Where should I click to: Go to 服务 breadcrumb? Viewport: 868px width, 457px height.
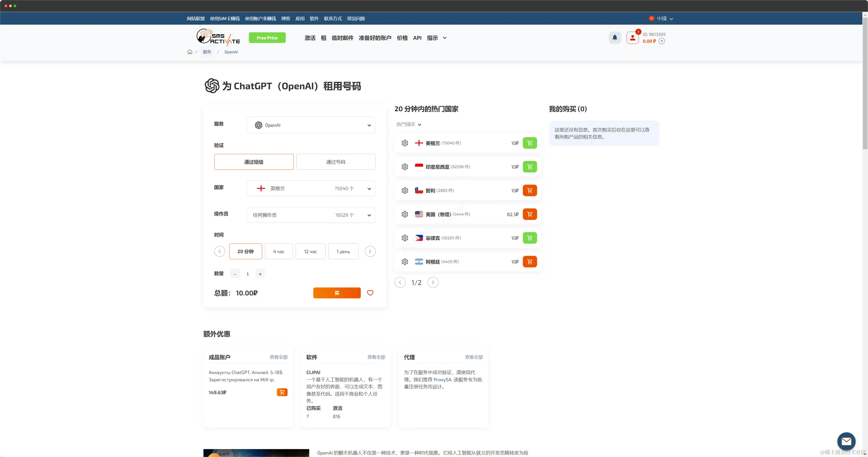click(207, 52)
